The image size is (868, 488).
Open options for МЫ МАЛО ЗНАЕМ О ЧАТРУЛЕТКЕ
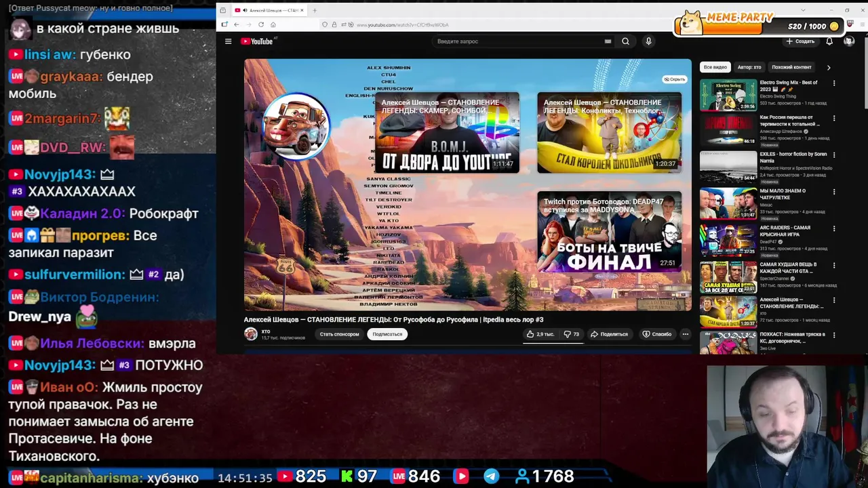834,192
